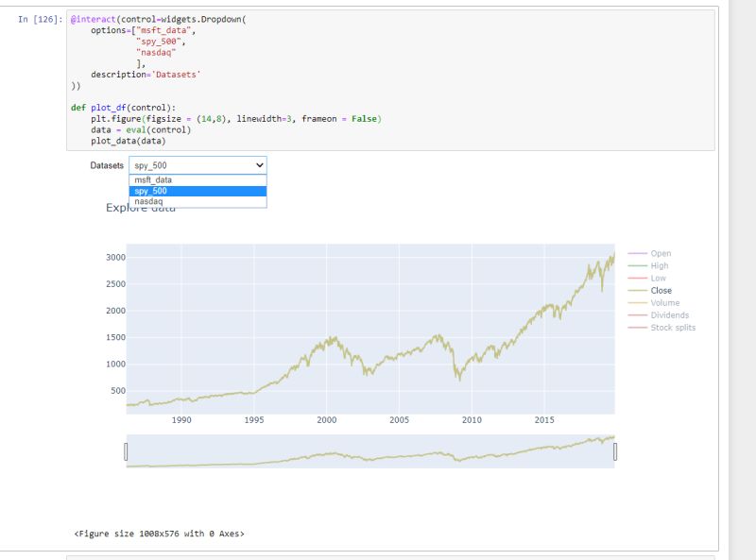Image resolution: width=756 pixels, height=560 pixels.
Task: Expand the Datasets dropdown
Action: click(257, 164)
